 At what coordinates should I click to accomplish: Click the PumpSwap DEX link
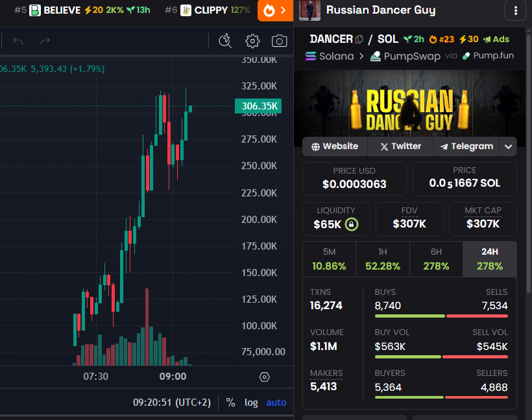coord(405,56)
